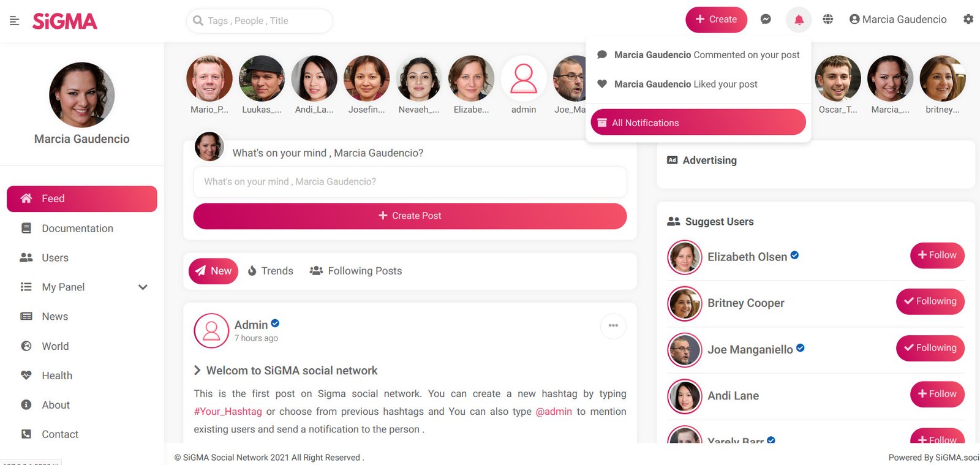Click the #Your_Hashtag link in post
Image resolution: width=980 pixels, height=465 pixels.
[x=228, y=412]
